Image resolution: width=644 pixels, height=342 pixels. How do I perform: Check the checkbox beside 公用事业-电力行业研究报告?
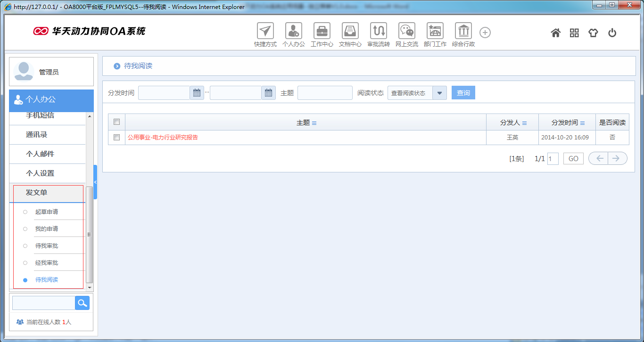click(x=116, y=138)
